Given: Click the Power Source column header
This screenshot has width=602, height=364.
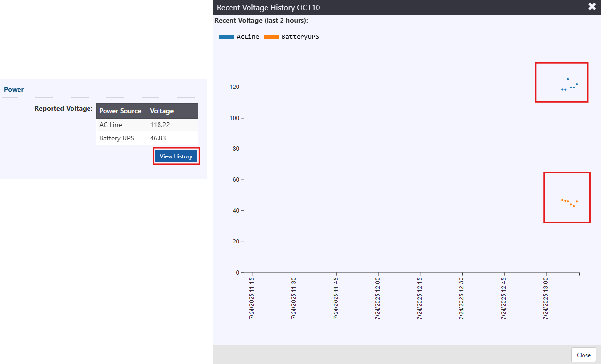Looking at the screenshot, I should (121, 111).
